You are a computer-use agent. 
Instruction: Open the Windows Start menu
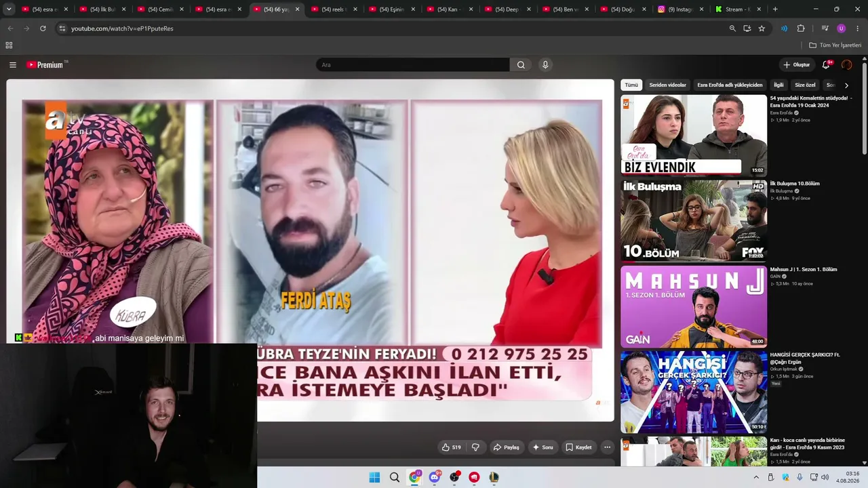tap(374, 477)
